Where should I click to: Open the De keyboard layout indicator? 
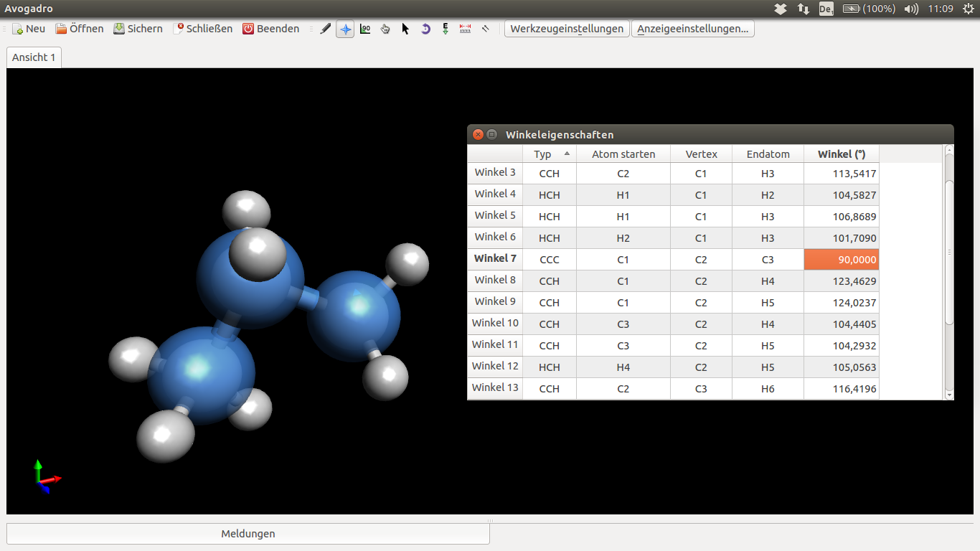pyautogui.click(x=826, y=9)
